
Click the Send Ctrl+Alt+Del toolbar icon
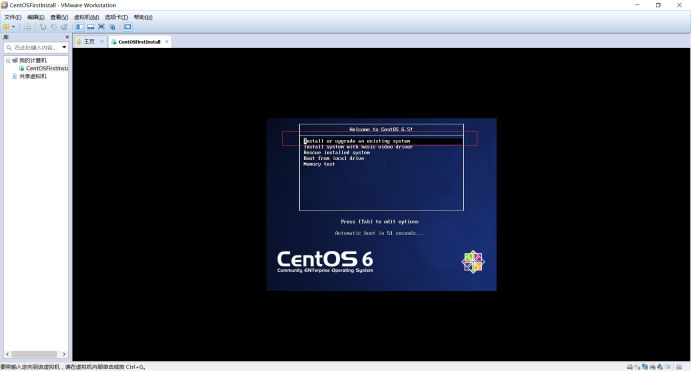pos(27,27)
